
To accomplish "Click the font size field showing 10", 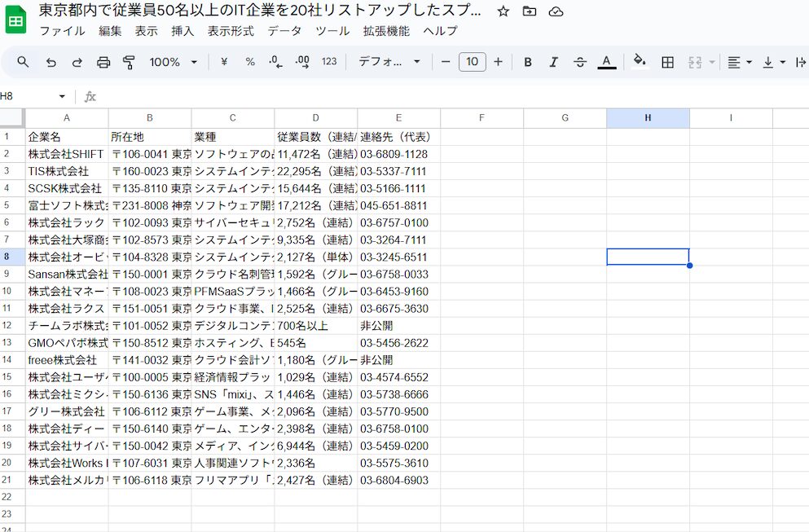I will (472, 62).
